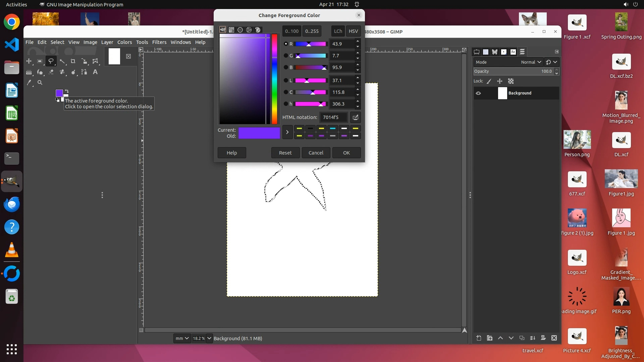Select the Zoom magnifier tool
644x362 pixels.
click(x=40, y=82)
